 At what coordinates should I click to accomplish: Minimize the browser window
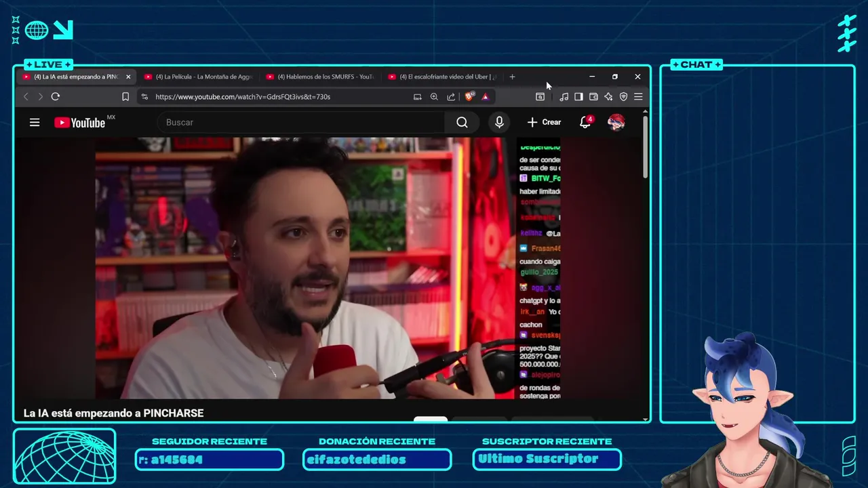point(592,77)
